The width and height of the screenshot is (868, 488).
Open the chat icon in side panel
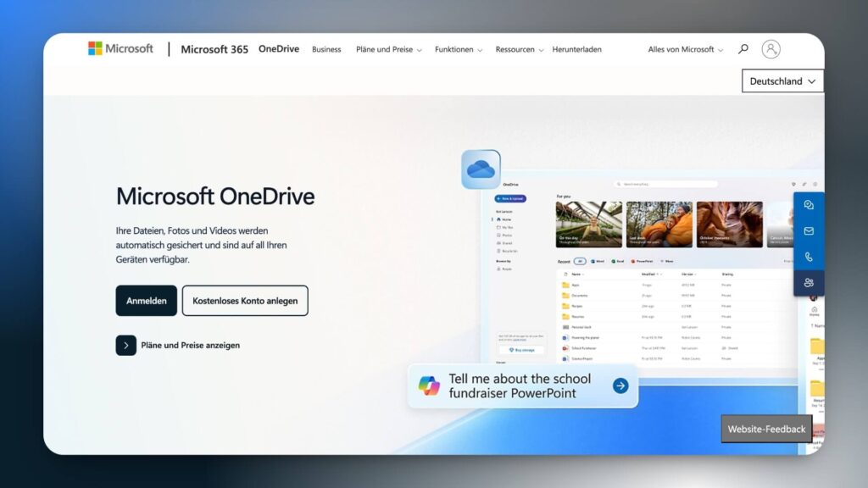click(809, 205)
